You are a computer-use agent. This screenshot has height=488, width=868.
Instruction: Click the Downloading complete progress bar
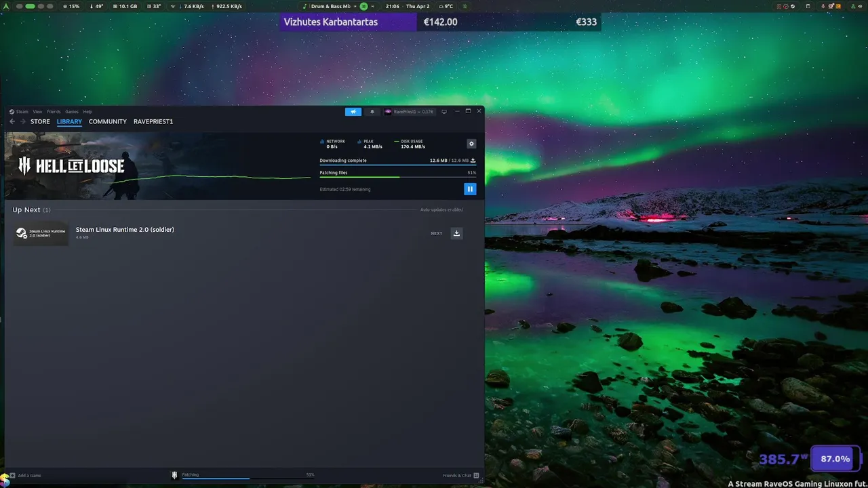click(x=397, y=165)
